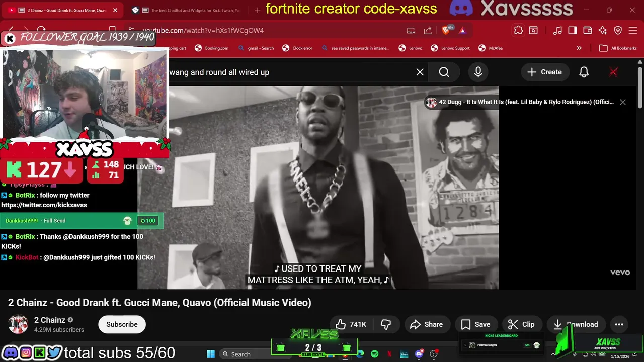Open the Brave VPN shield icon
Image resolution: width=644 pixels, height=362 pixels.
(618, 30)
